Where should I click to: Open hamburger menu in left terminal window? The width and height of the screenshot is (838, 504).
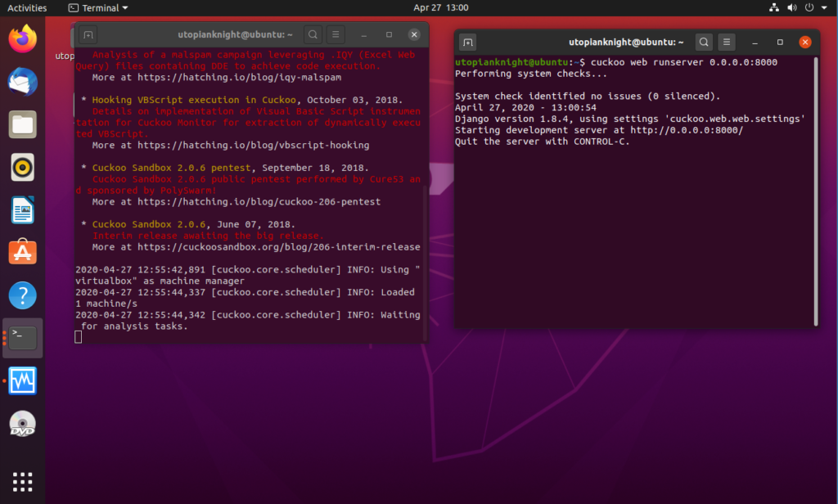[336, 34]
